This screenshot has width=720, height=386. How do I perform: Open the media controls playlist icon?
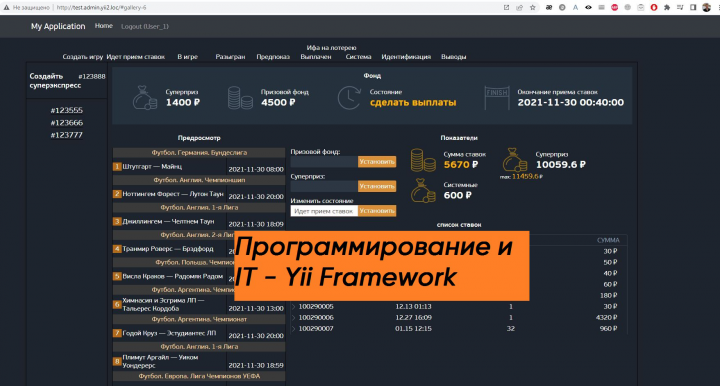[680, 7]
